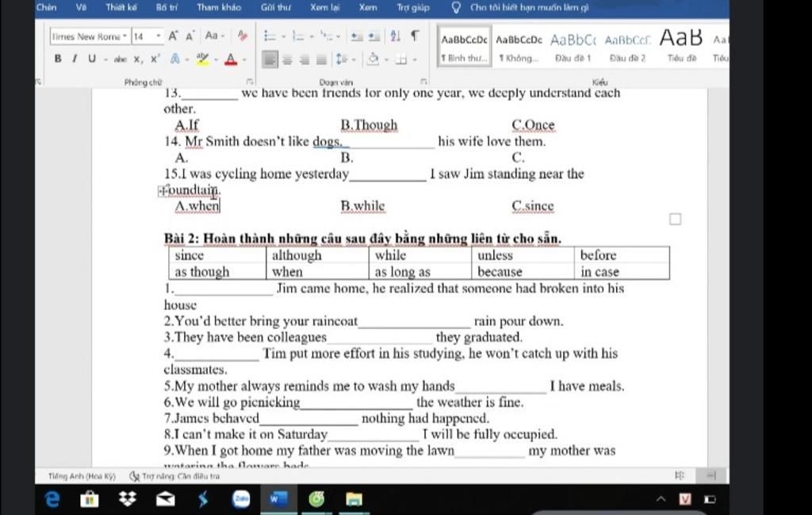Screen dimensions: 812x515
Task: Open Microsoft Store from taskbar
Action: (x=90, y=499)
